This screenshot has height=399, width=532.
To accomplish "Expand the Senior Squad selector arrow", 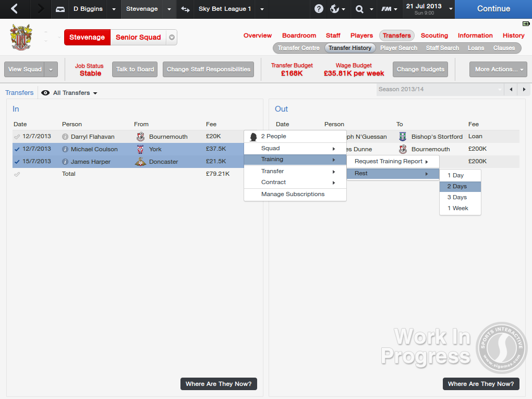I will [172, 38].
